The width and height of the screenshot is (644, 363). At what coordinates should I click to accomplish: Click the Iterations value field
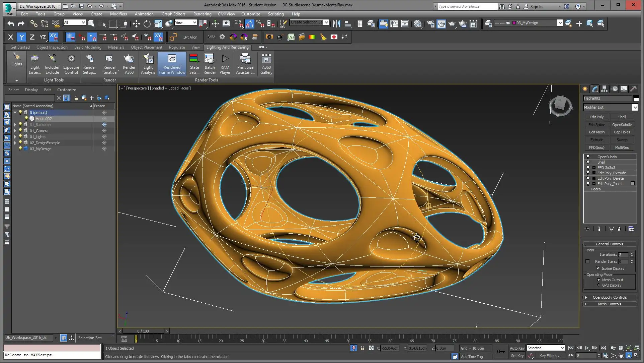tap(623, 255)
